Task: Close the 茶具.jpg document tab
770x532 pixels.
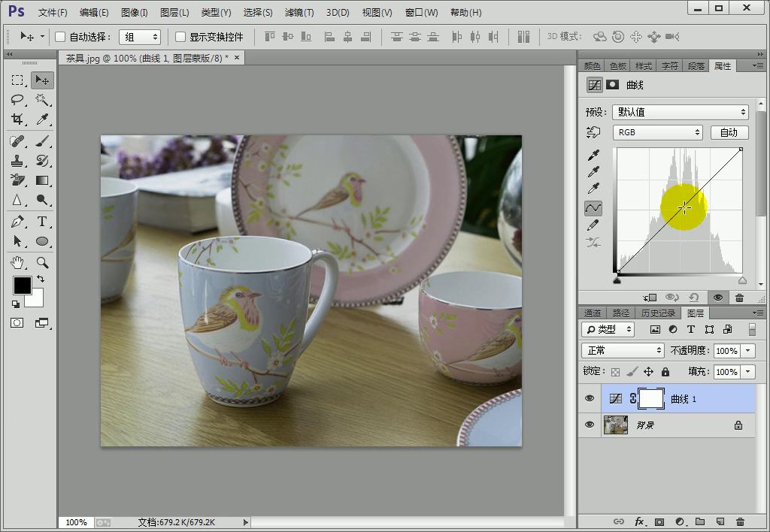Action: pyautogui.click(x=238, y=58)
